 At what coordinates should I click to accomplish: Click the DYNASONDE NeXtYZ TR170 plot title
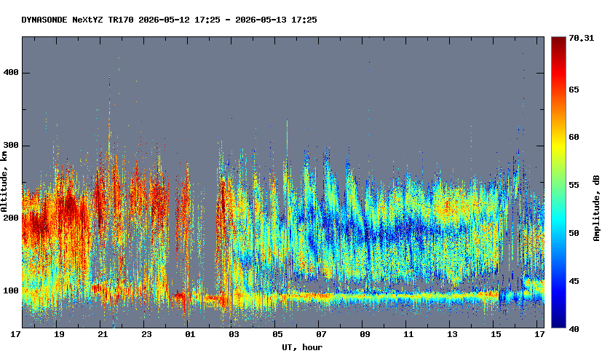[169, 20]
